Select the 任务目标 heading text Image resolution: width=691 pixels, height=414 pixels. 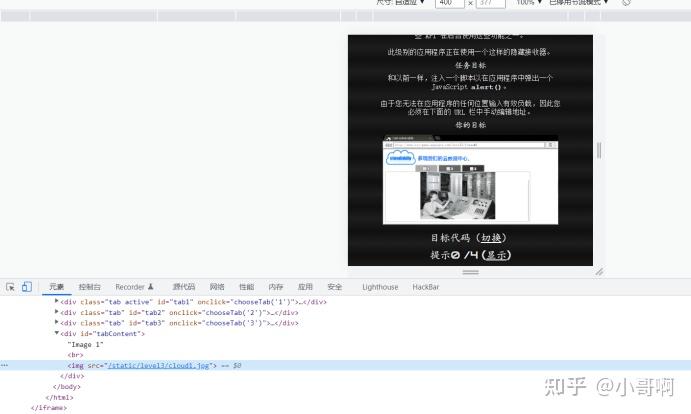(x=470, y=65)
